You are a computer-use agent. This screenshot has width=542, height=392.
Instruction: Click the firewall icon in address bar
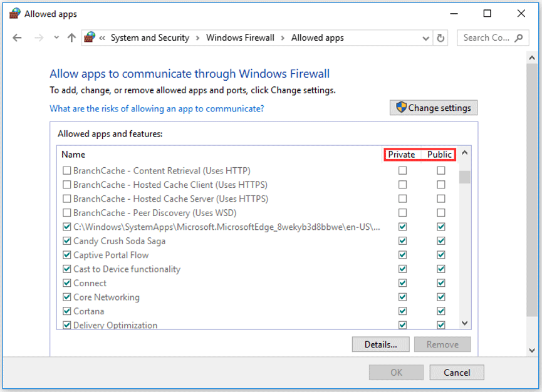click(90, 38)
